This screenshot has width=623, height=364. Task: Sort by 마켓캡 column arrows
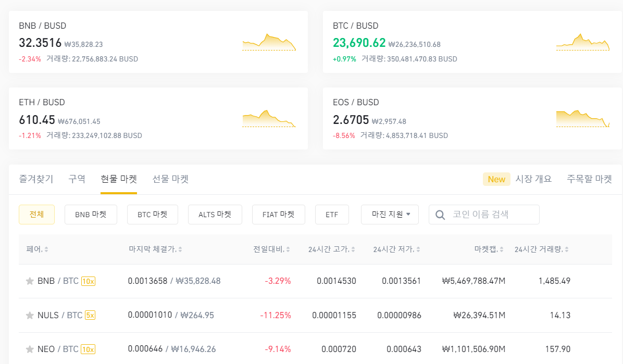(x=502, y=249)
